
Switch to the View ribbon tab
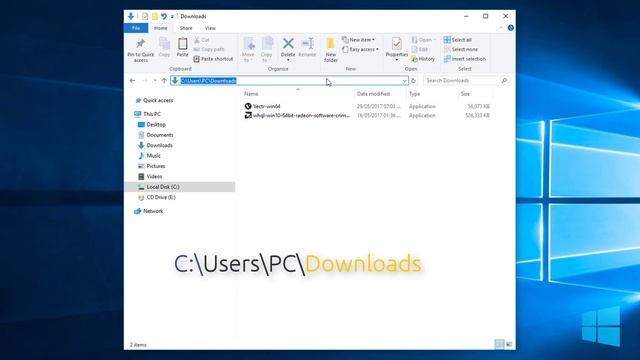click(210, 28)
